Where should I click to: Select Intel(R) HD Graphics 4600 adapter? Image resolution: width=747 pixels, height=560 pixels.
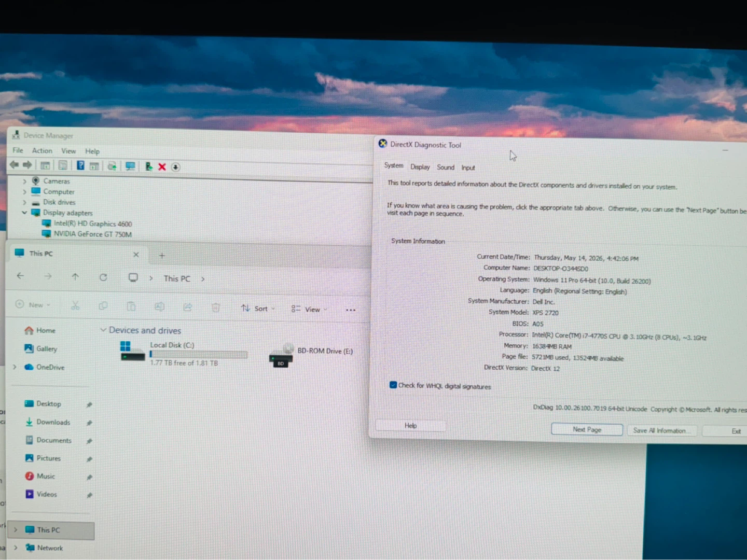point(92,223)
